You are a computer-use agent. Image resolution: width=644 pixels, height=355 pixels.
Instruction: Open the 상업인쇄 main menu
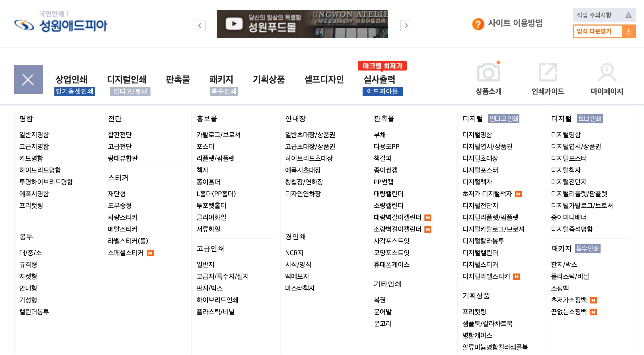point(71,79)
